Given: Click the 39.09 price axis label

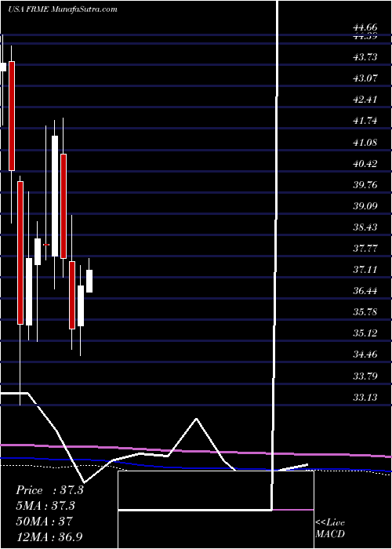Looking at the screenshot, I should (365, 205).
